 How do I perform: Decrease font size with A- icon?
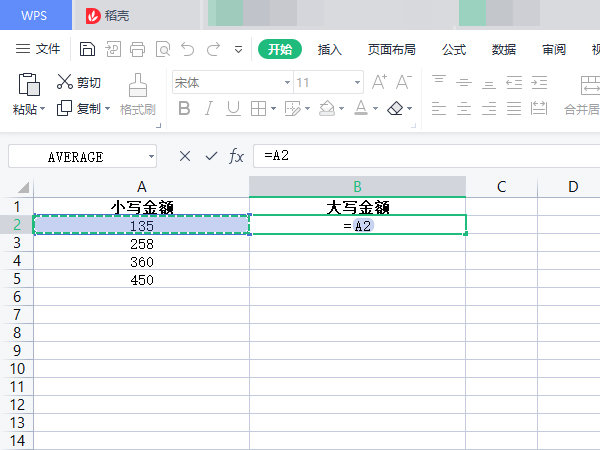pos(404,82)
